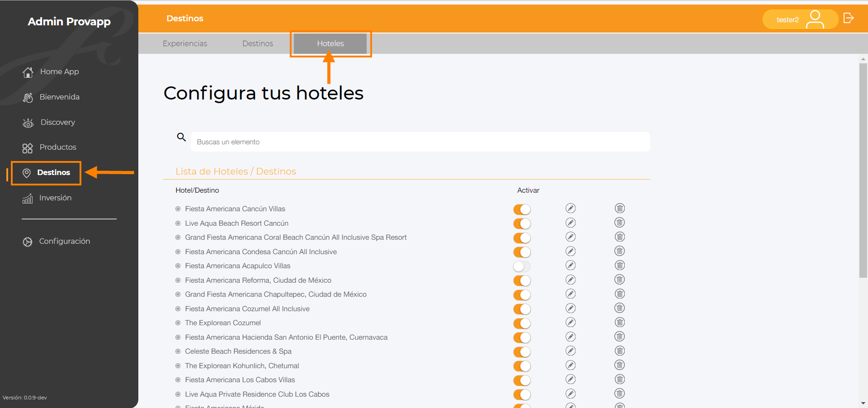The height and width of the screenshot is (408, 868).
Task: Click the search magnifier icon
Action: [x=181, y=137]
